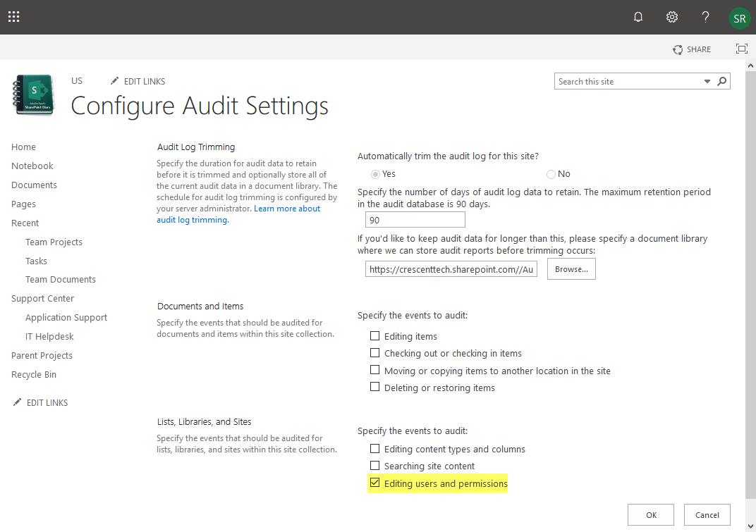The width and height of the screenshot is (756, 532).
Task: Run search with the magnifier icon
Action: 721,81
